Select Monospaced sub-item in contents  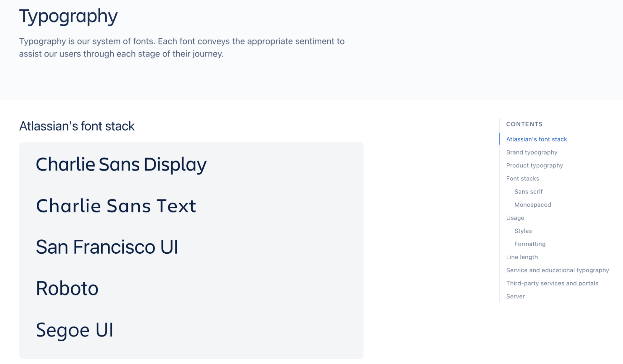[532, 205]
